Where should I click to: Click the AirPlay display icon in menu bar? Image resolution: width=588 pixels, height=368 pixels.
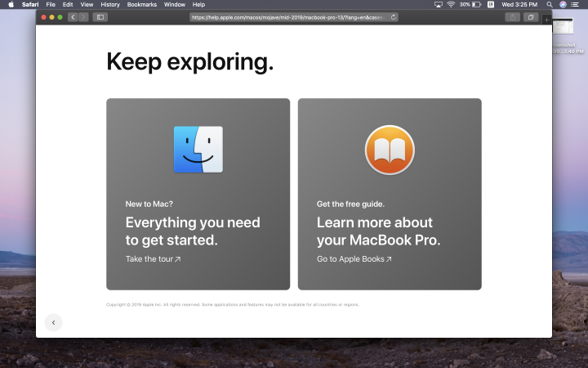tap(438, 5)
